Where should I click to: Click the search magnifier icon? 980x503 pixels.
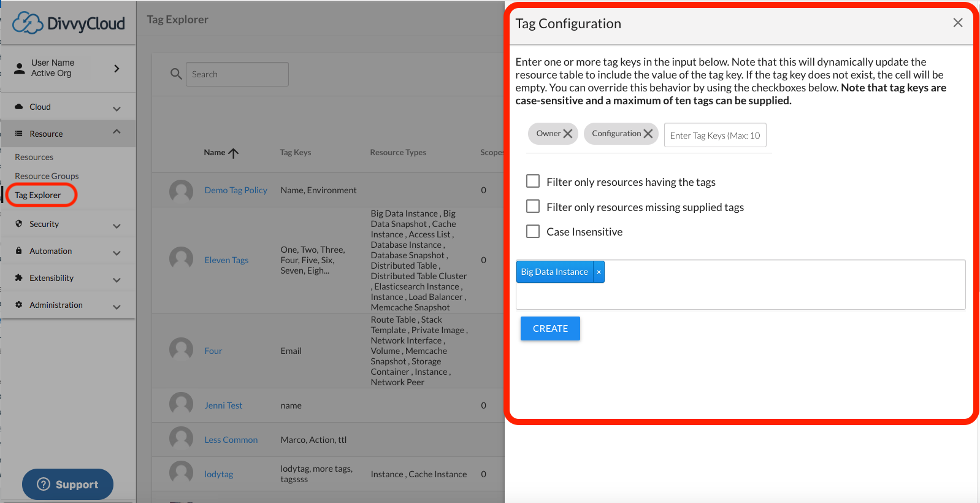pos(176,74)
